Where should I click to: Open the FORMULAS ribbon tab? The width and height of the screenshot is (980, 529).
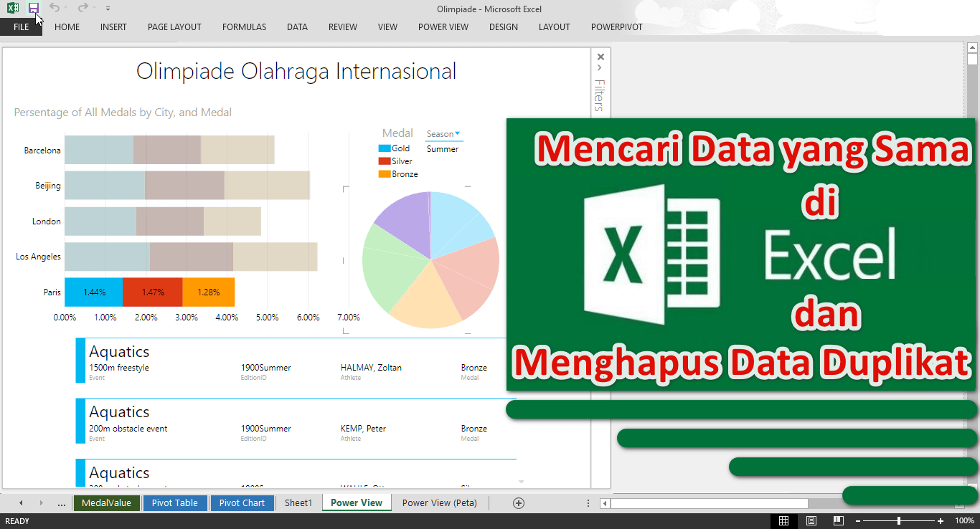coord(244,27)
